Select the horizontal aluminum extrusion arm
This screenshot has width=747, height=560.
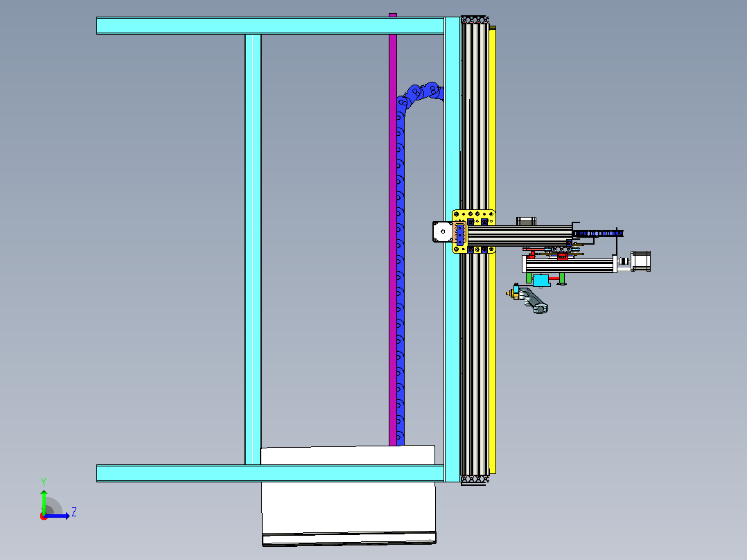pyautogui.click(x=520, y=236)
